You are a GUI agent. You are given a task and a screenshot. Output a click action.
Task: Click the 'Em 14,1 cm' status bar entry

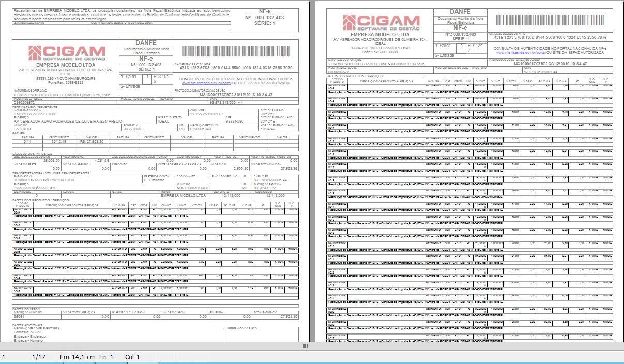click(79, 357)
